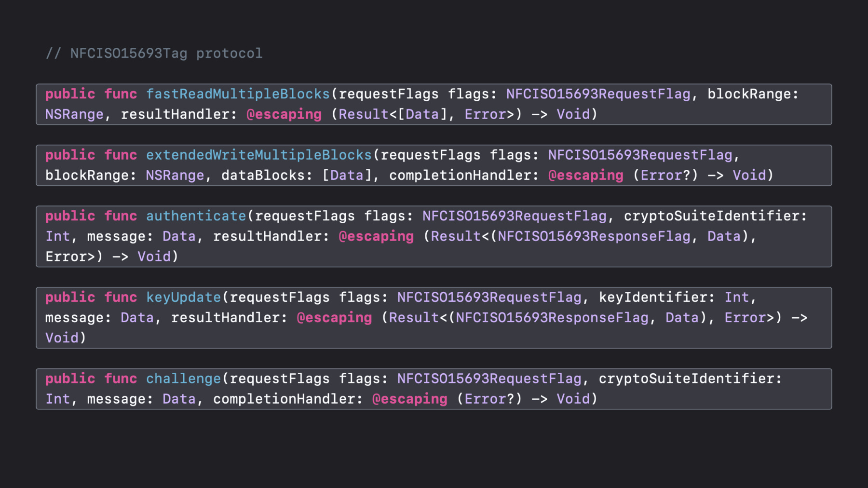The width and height of the screenshot is (868, 488).
Task: Click NSRange type in fastReadMultipleBlocks block
Action: point(74,114)
